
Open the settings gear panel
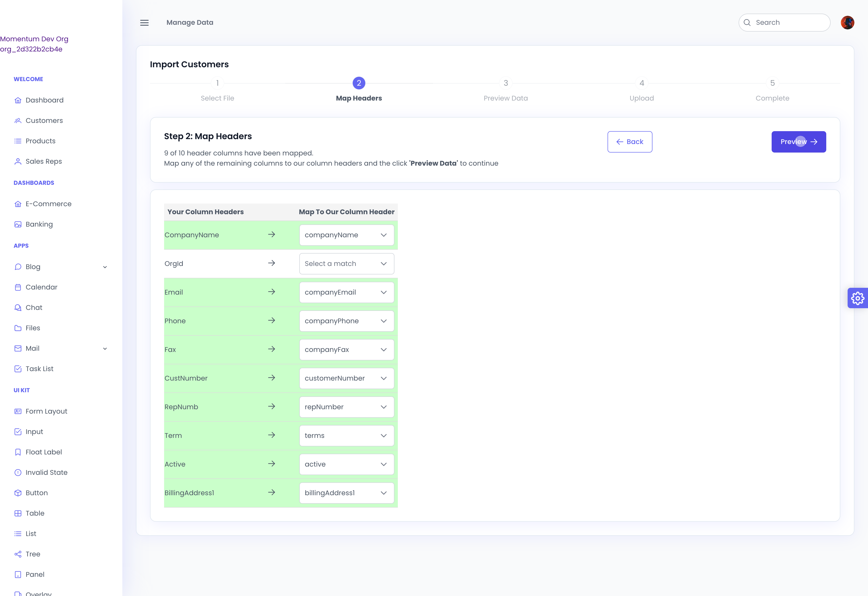tap(858, 298)
